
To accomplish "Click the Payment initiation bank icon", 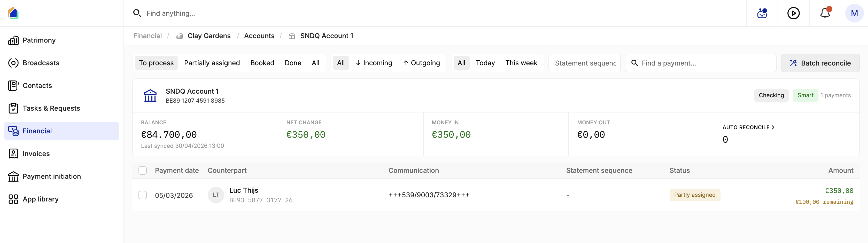I will (x=13, y=176).
